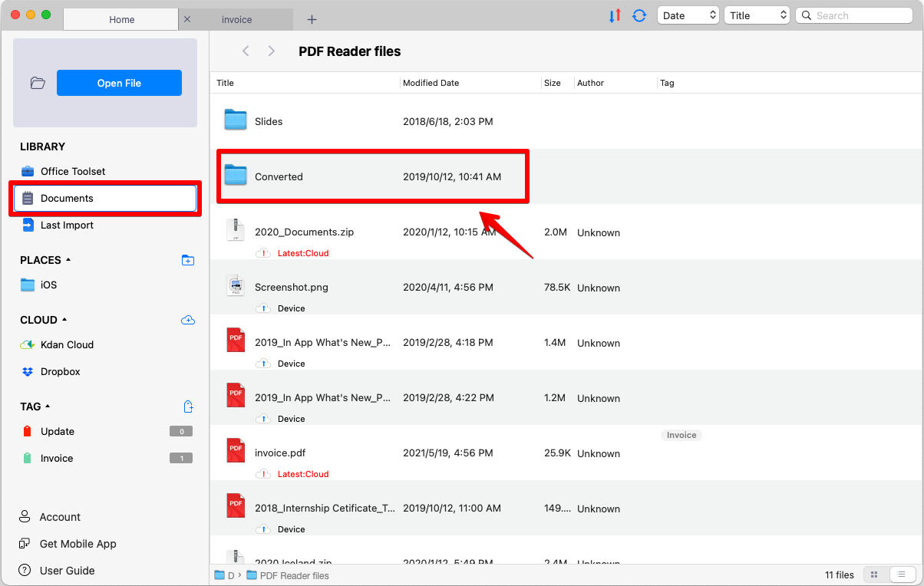
Task: Click the folder icon beside Open File
Action: coord(38,83)
